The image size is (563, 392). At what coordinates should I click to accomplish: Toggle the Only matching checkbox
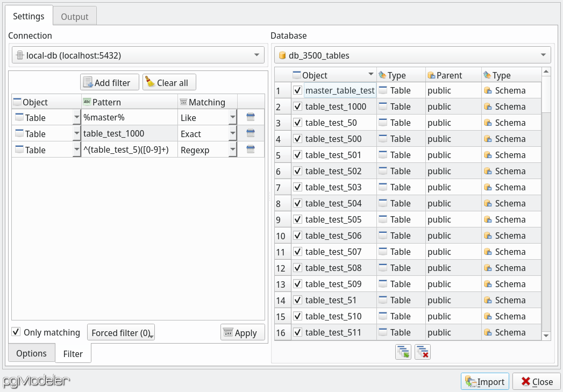(16, 332)
